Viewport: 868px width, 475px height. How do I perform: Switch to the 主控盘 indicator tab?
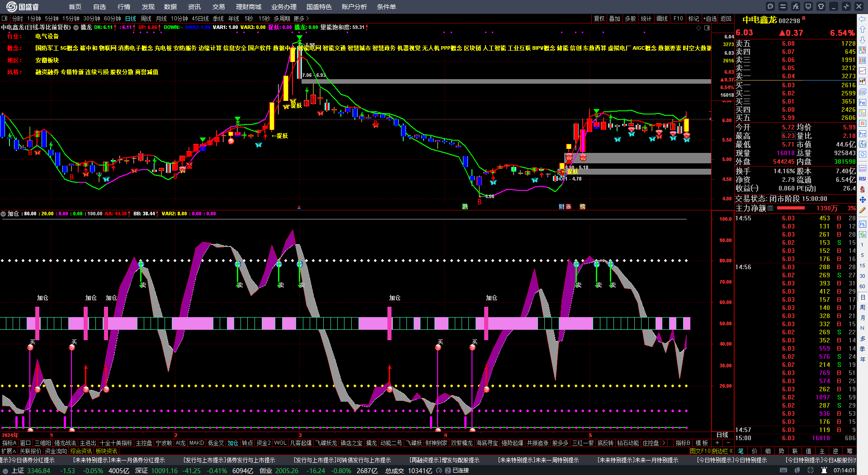pyautogui.click(x=144, y=443)
